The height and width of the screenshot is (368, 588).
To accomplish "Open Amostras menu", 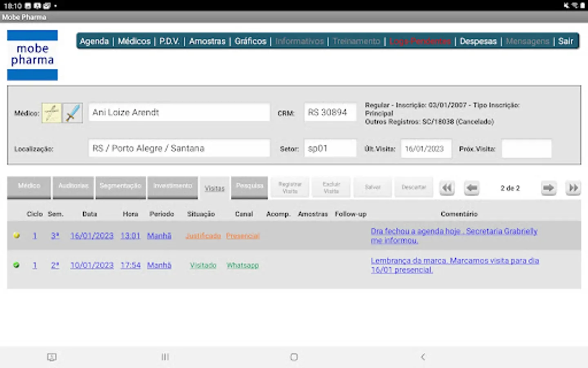I will (207, 41).
